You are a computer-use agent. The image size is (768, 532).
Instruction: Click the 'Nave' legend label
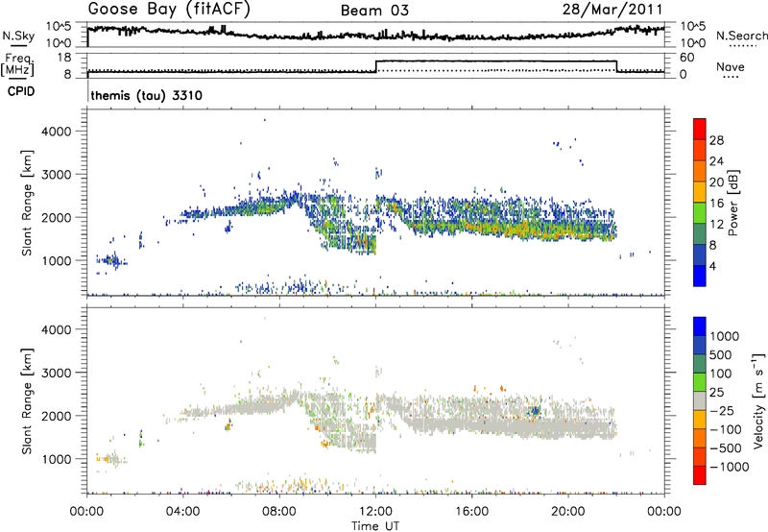(x=731, y=66)
